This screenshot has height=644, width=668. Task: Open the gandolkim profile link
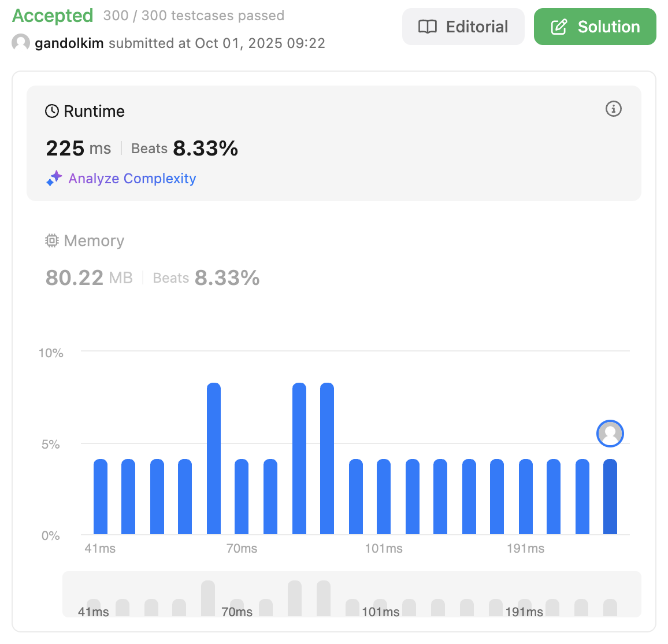click(69, 43)
